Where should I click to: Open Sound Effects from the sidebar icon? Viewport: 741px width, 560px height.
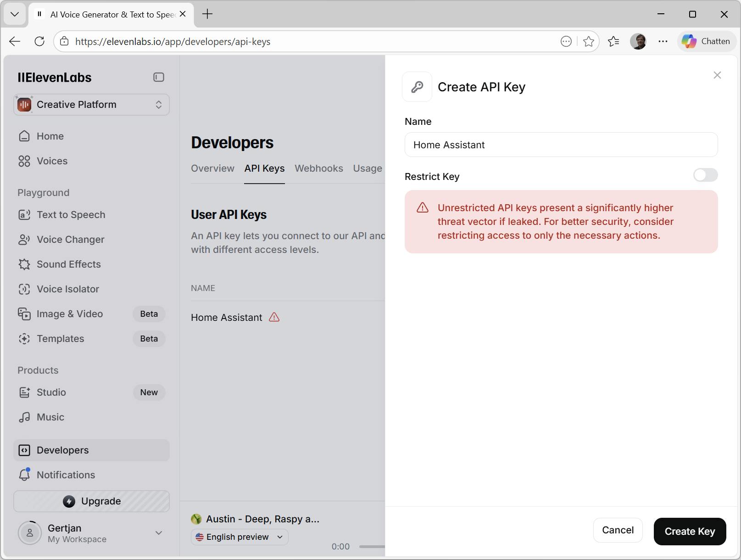tap(24, 264)
